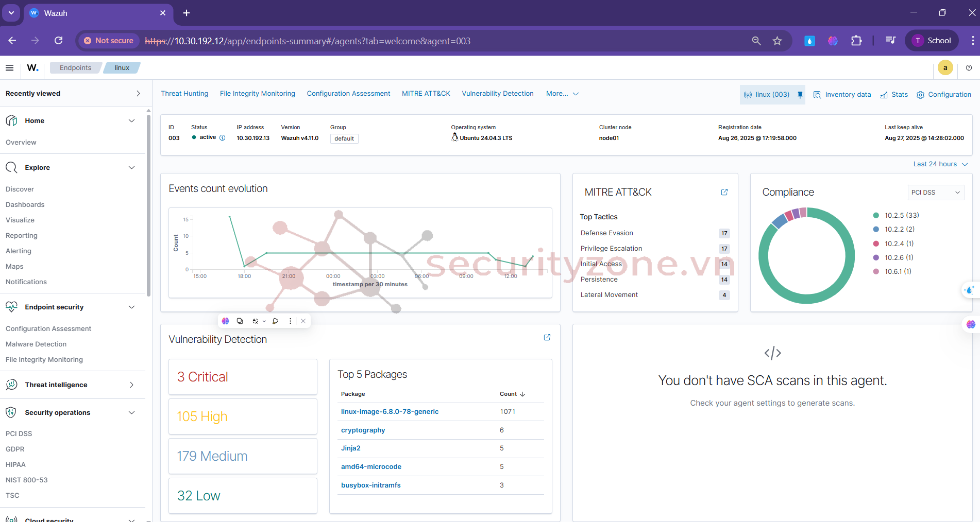This screenshot has width=980, height=522.
Task: Toggle 10.2.2 (2) legend color dot
Action: (x=876, y=230)
